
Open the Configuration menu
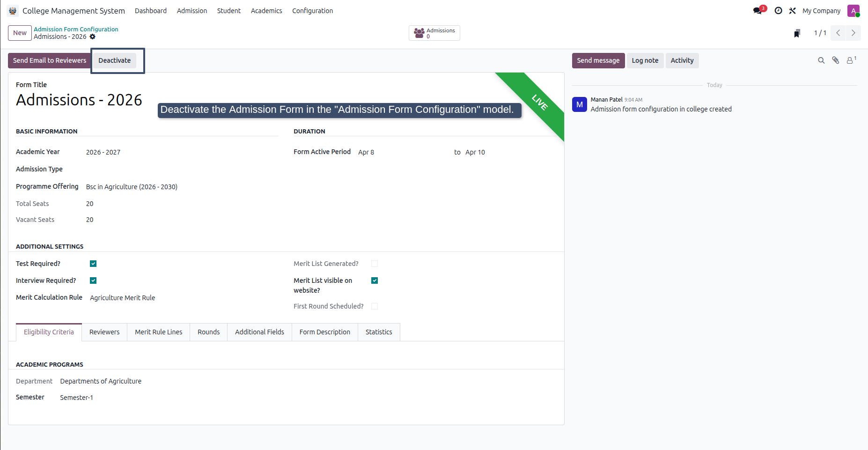312,11
